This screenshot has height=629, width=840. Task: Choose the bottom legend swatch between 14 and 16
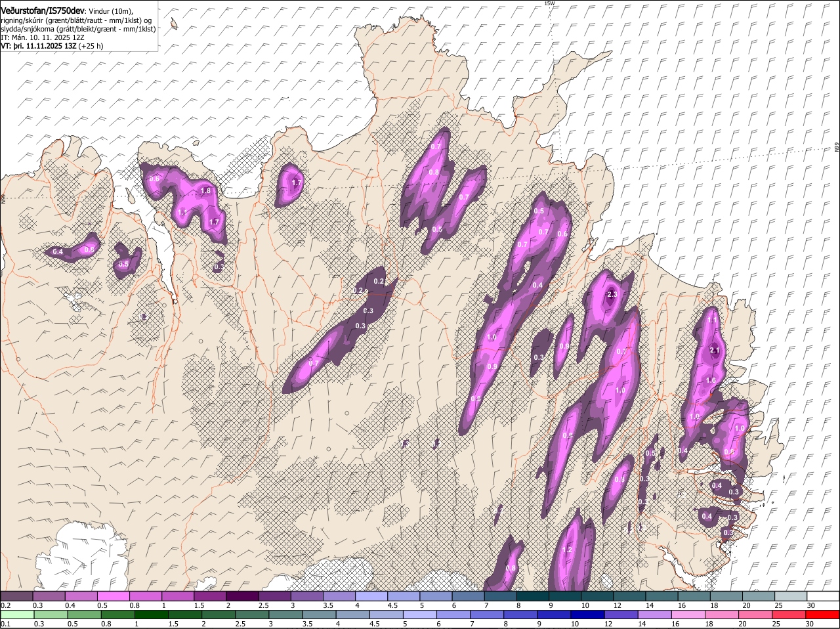click(x=656, y=615)
